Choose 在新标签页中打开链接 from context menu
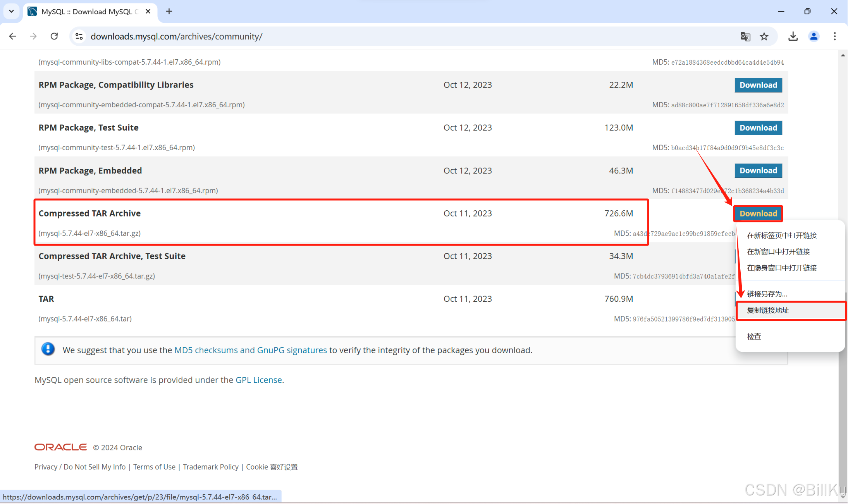Screen dimensions: 848x504 point(790,235)
